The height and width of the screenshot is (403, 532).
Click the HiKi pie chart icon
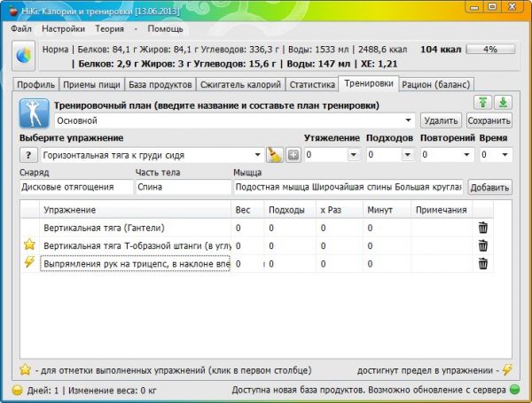23,56
